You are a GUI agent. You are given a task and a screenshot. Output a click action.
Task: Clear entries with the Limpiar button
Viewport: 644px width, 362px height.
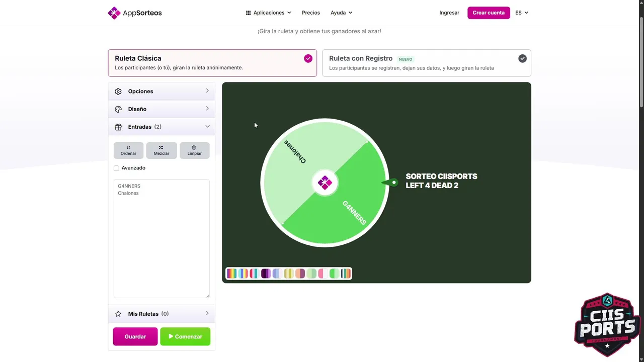pos(195,150)
